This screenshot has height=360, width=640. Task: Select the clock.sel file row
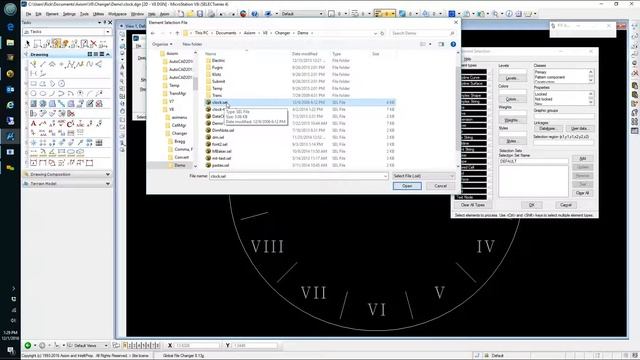point(300,102)
